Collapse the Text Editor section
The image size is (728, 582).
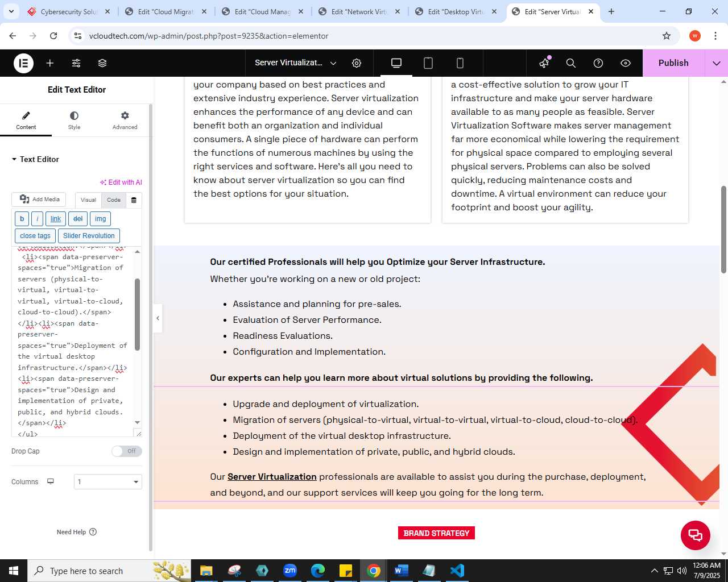click(35, 159)
